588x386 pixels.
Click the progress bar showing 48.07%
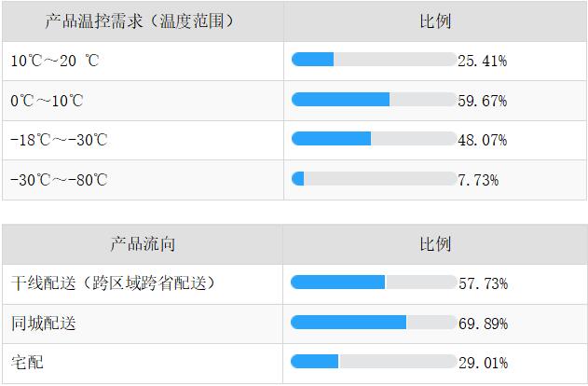click(x=374, y=139)
